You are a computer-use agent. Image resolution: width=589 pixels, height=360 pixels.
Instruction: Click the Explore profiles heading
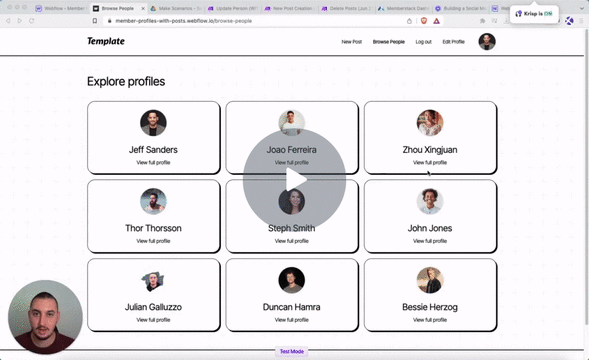coord(126,82)
